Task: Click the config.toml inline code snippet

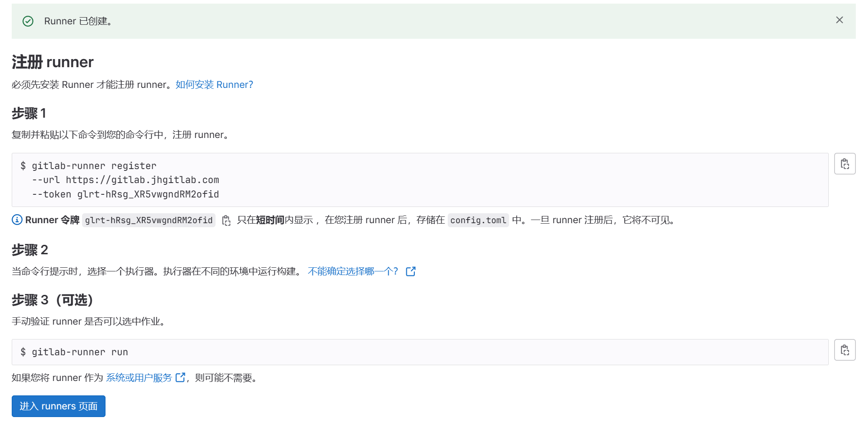Action: 478,220
